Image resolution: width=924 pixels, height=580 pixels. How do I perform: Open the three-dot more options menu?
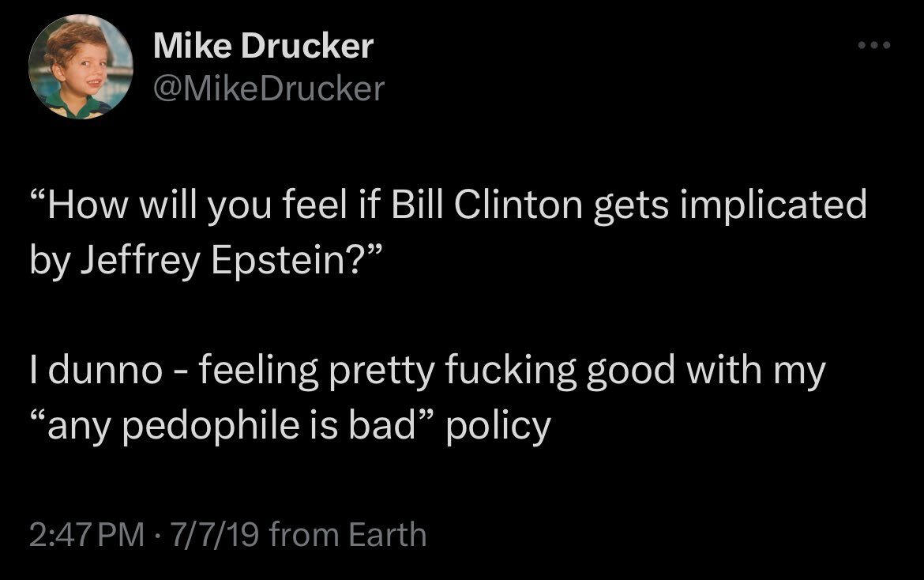click(875, 45)
